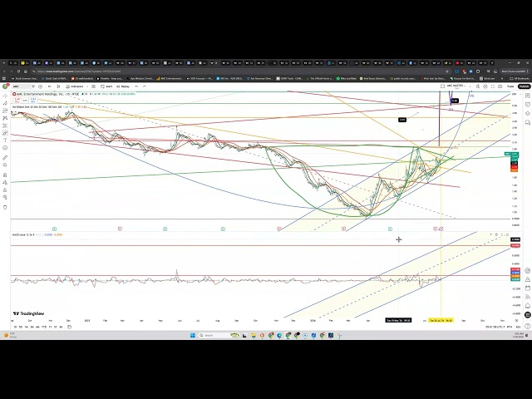Create an Alert from toolbar
Screen dimensions: 532x399
[106, 86]
